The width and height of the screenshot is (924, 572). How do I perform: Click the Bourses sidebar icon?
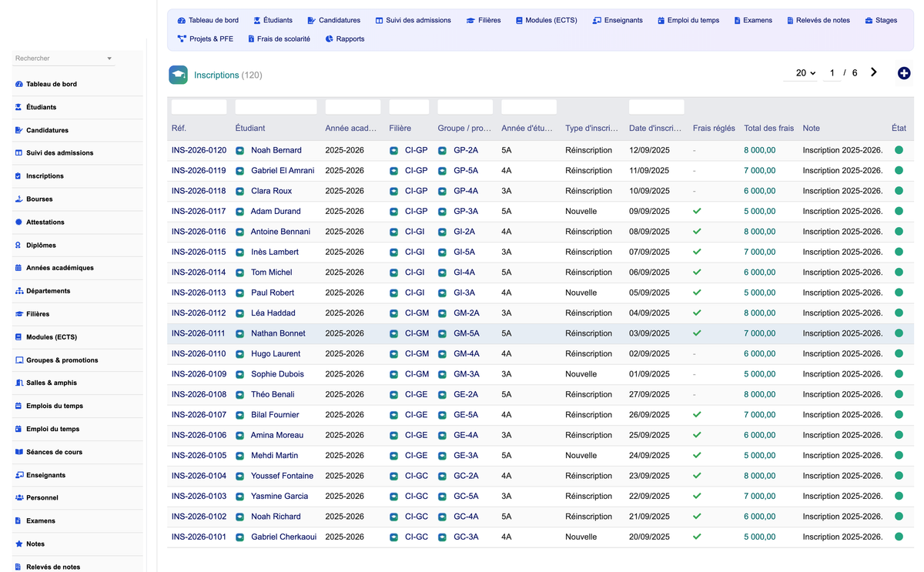click(18, 199)
